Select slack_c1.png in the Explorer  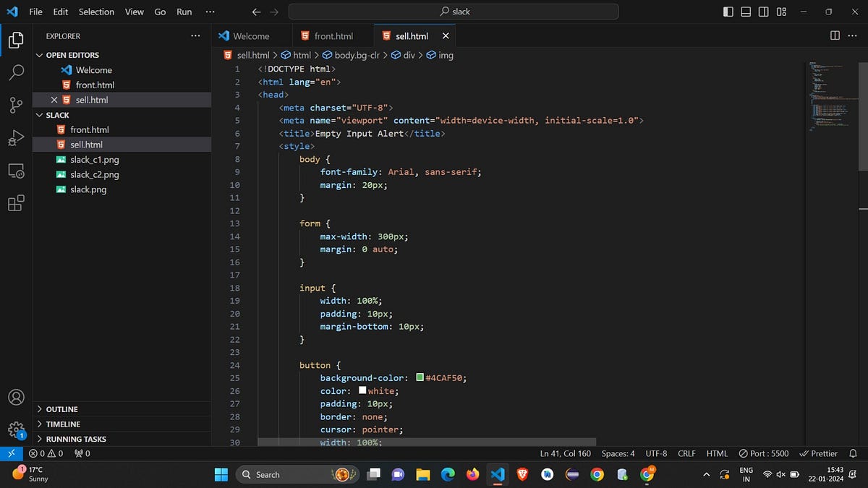(x=95, y=159)
